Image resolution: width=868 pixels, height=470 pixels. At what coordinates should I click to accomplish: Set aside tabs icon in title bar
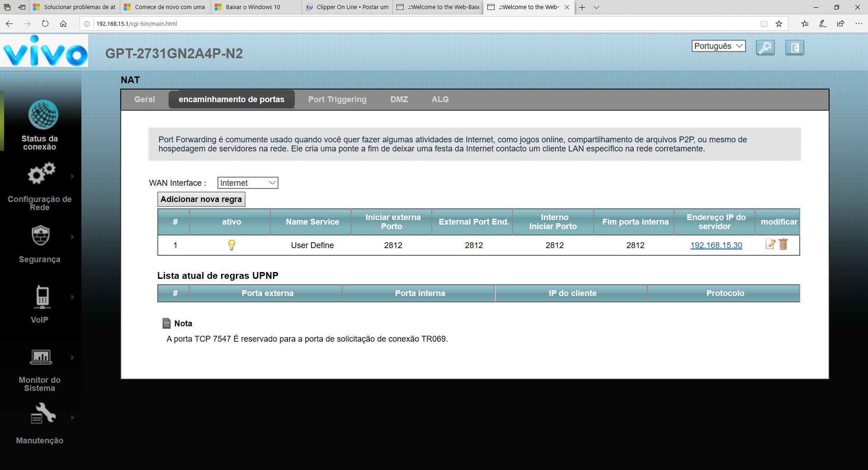pos(22,7)
